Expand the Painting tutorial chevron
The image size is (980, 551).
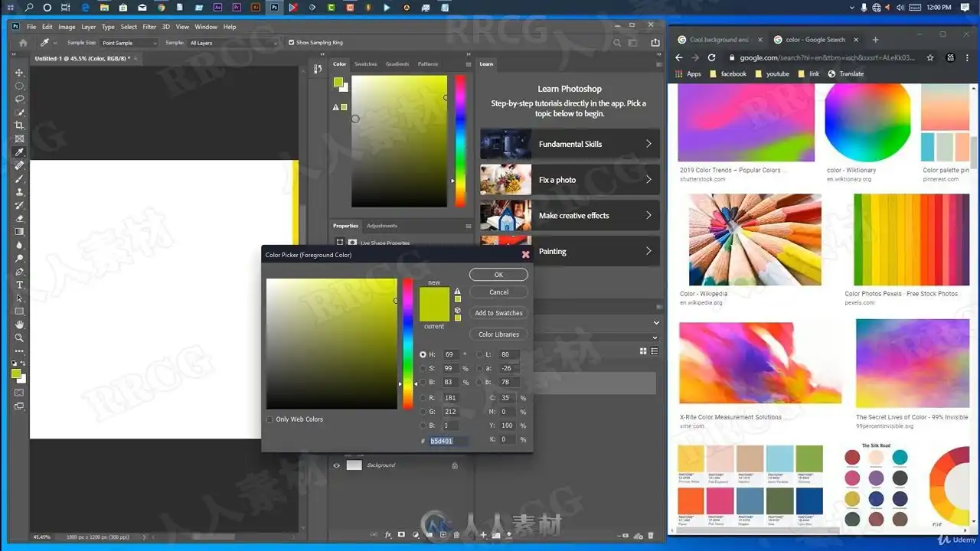pyautogui.click(x=648, y=251)
